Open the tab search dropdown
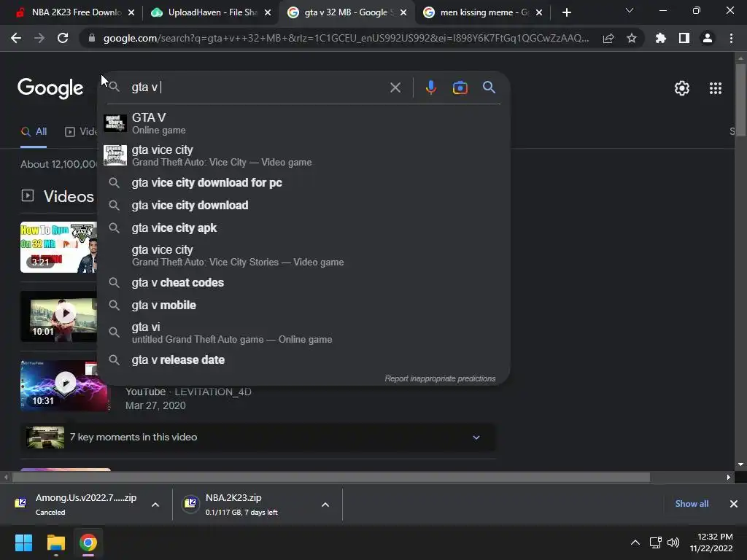 click(x=630, y=10)
